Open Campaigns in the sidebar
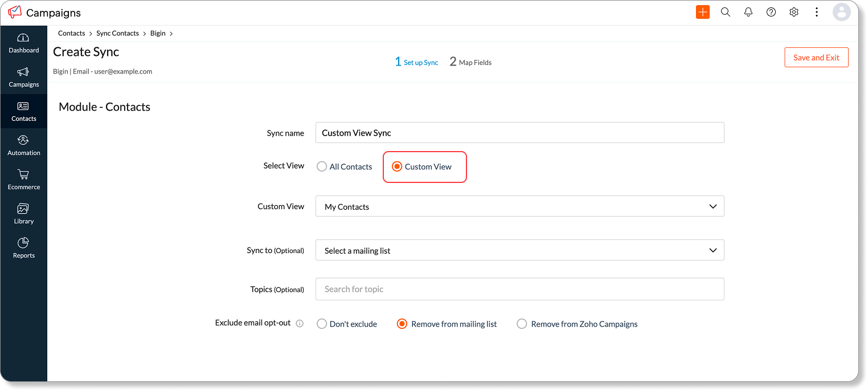This screenshot has width=868, height=391. tap(24, 78)
